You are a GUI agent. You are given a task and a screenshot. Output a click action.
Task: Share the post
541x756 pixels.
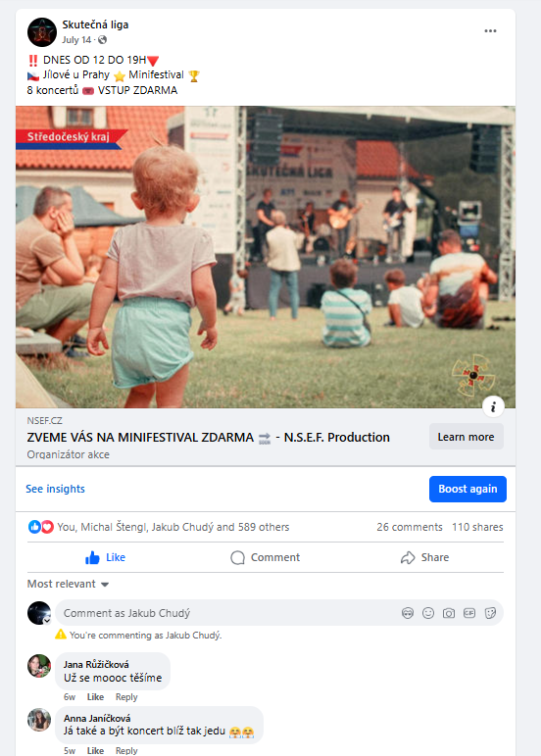tap(424, 557)
